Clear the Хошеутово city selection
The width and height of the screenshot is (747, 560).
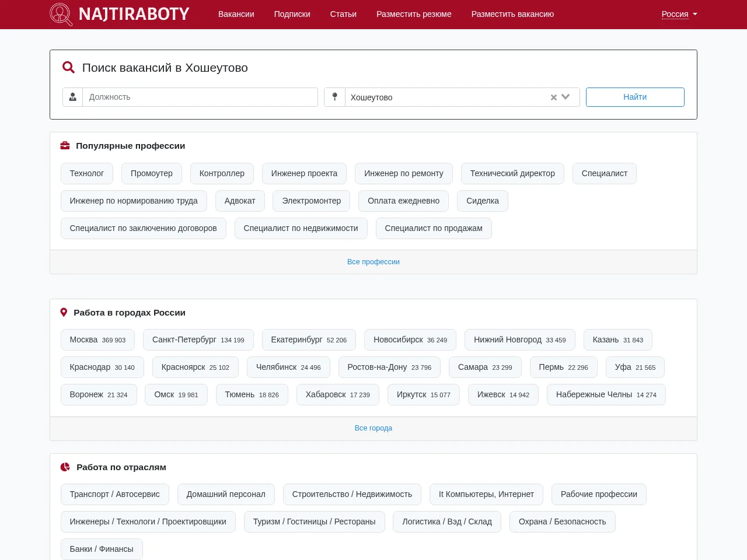pyautogui.click(x=554, y=97)
